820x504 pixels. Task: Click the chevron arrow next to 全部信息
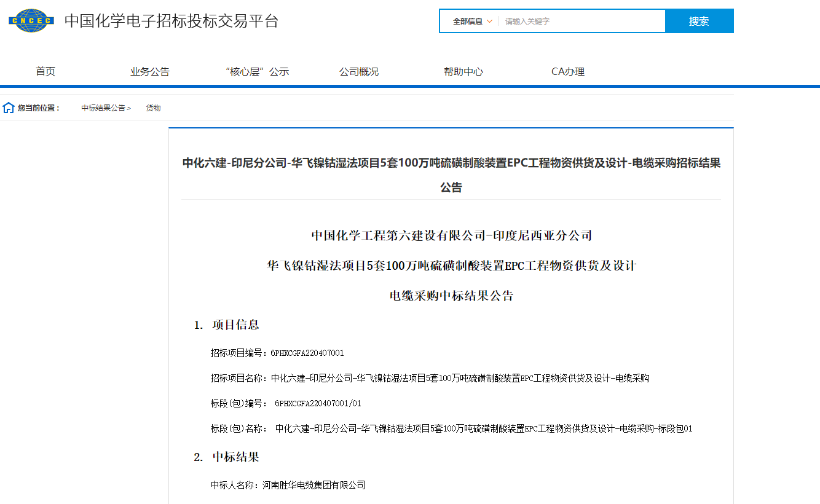490,20
